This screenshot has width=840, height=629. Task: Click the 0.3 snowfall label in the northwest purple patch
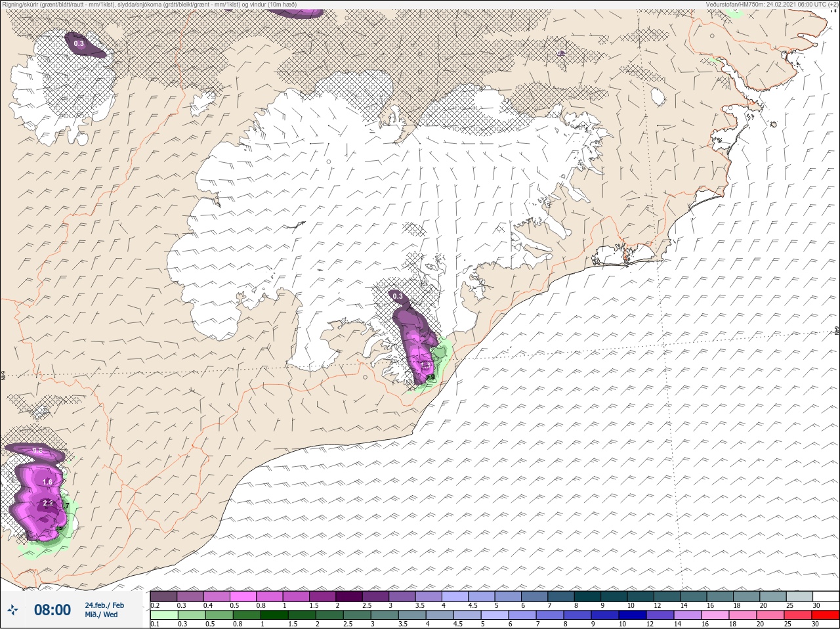(x=79, y=43)
